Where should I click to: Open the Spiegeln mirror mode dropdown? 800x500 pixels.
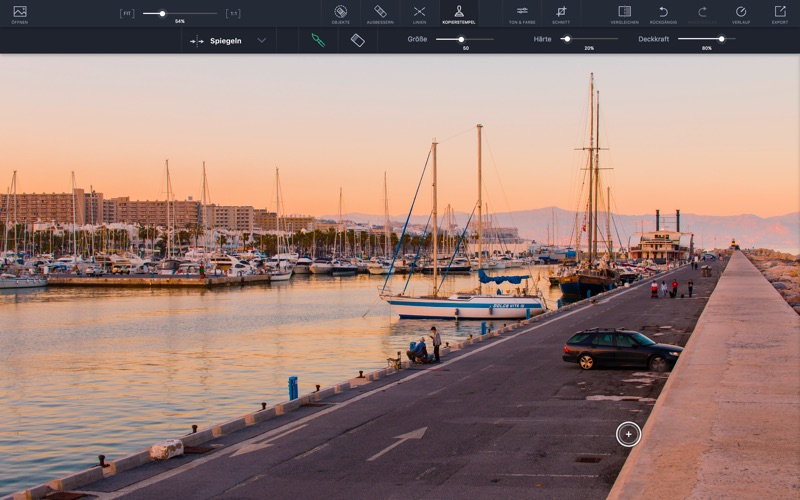coord(229,41)
